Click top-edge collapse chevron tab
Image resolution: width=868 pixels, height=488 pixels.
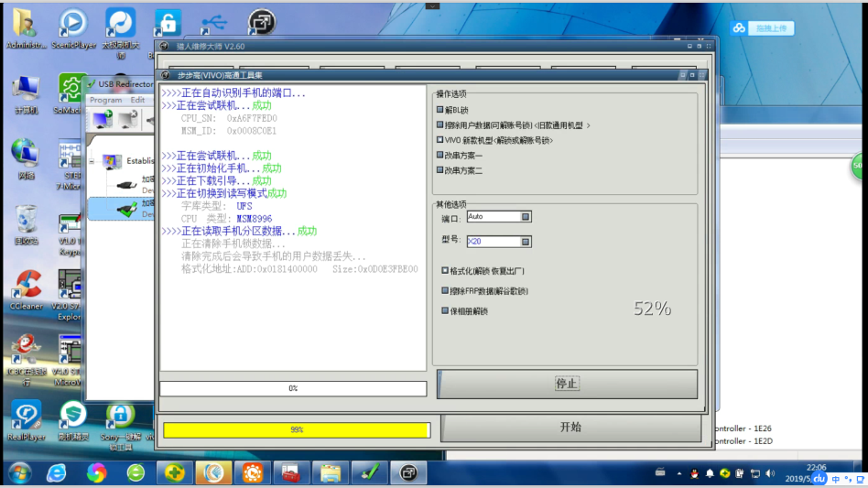pyautogui.click(x=432, y=6)
